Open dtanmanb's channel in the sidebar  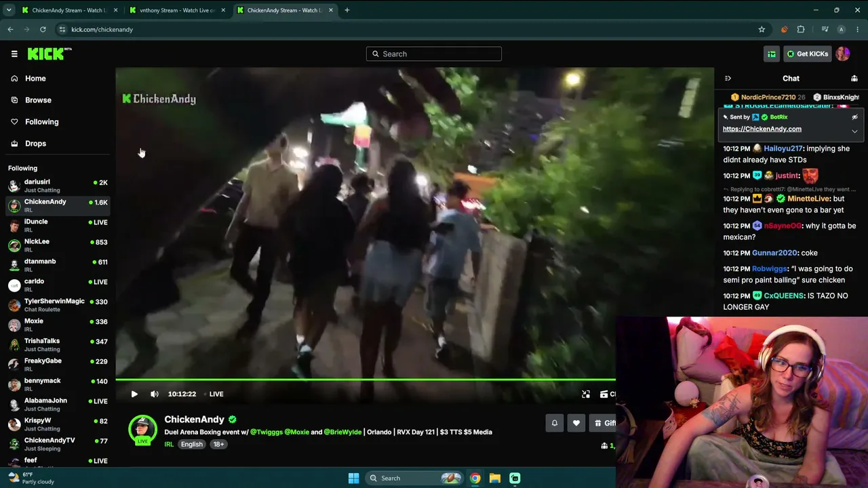click(x=58, y=264)
